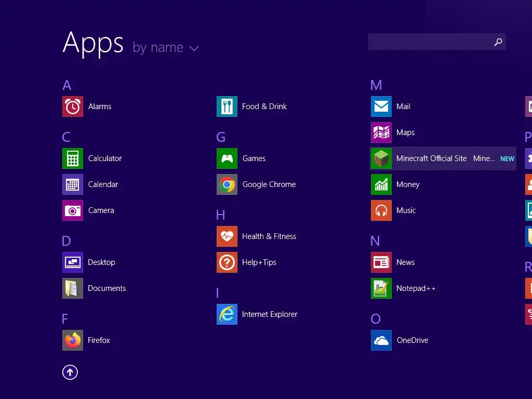Launch Calculator from its green icon
The width and height of the screenshot is (532, 399).
point(73,158)
